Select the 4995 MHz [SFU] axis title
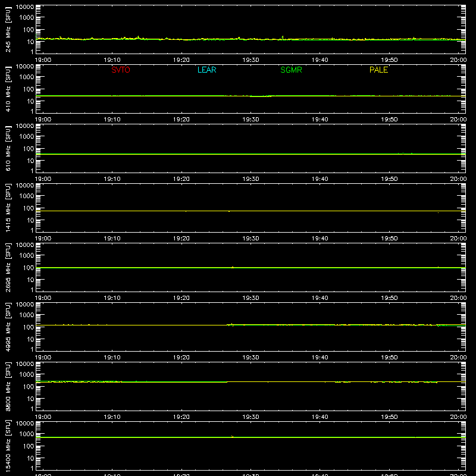Screen dimensions: 476x476 tap(8, 327)
